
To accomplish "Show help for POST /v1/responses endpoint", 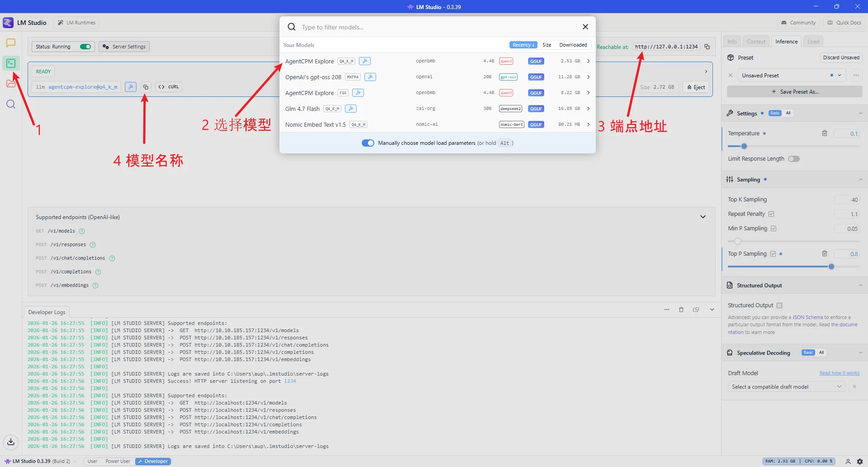I will [x=93, y=245].
